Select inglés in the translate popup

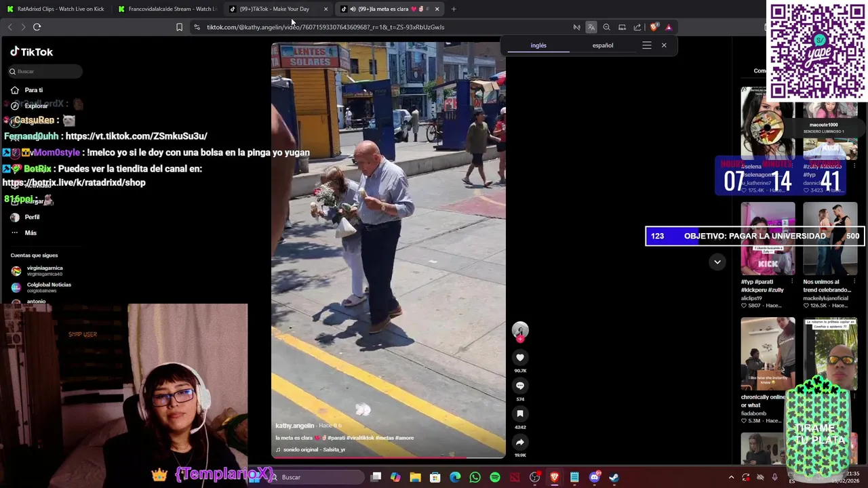tap(538, 45)
